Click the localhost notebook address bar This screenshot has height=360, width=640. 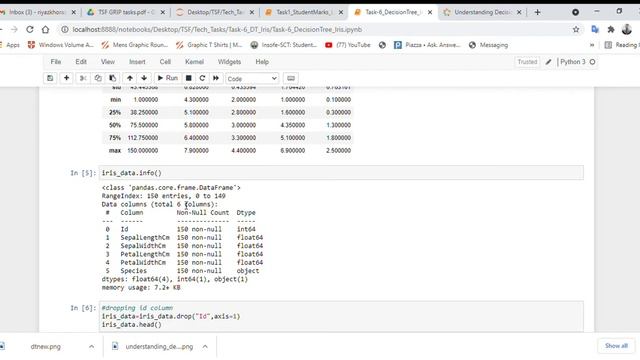pos(318,29)
